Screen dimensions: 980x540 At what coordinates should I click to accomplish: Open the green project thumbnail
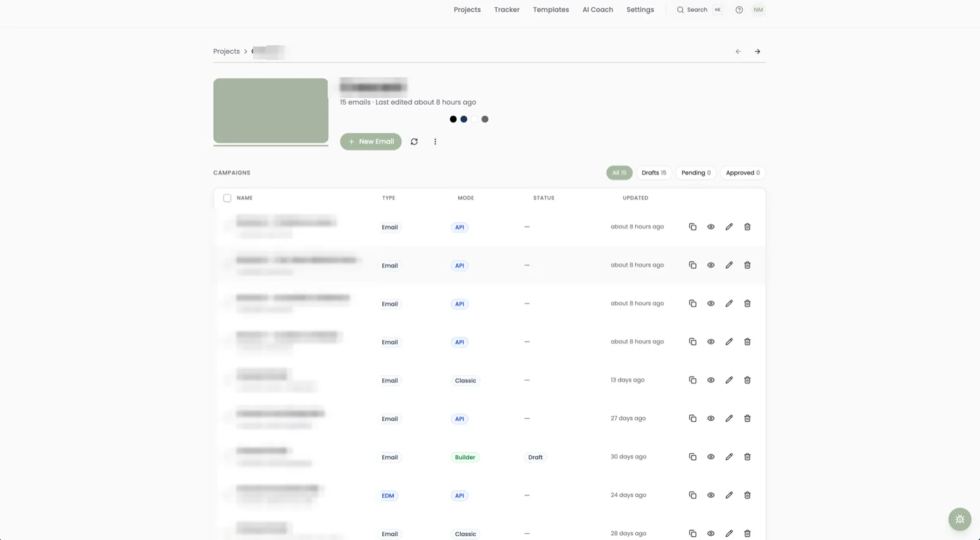pyautogui.click(x=271, y=111)
